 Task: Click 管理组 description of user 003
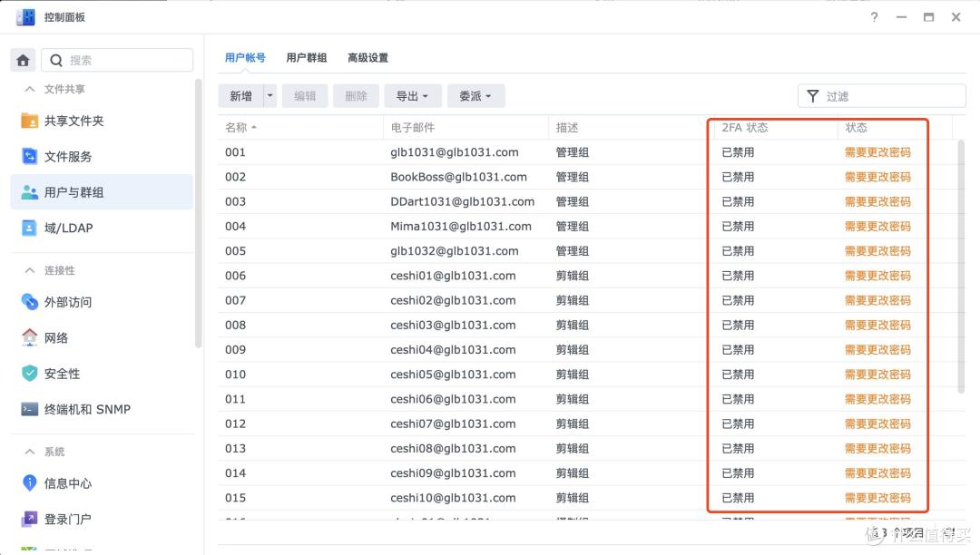click(572, 201)
